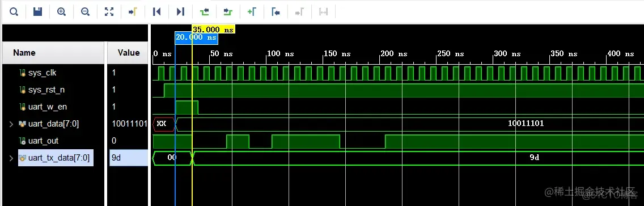Select the sys_rst_n signal
Image resolution: width=644 pixels, height=206 pixels.
pos(46,90)
